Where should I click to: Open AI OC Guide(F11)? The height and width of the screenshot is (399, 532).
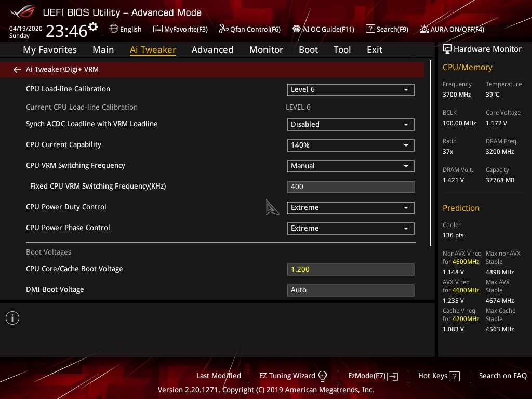(323, 29)
